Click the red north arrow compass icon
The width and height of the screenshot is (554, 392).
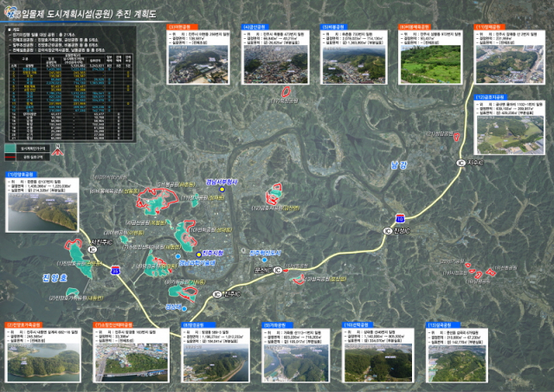[58, 151]
